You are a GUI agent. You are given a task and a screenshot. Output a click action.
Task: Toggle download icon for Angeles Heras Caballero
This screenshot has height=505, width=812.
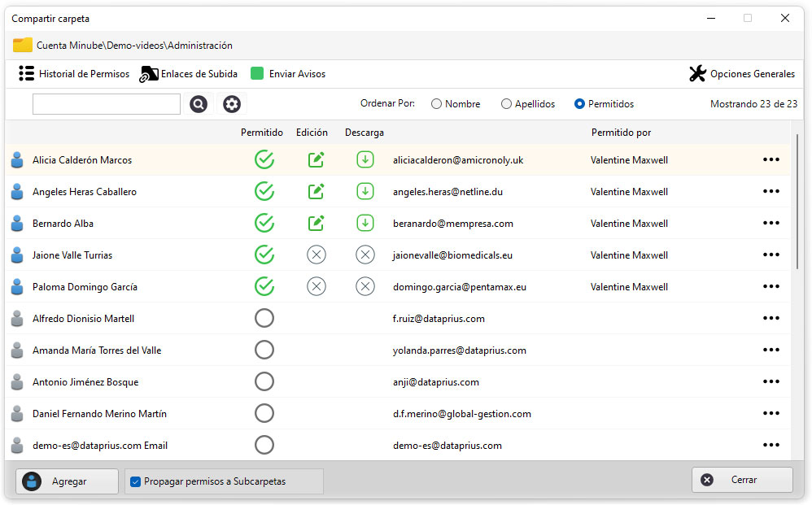point(365,191)
